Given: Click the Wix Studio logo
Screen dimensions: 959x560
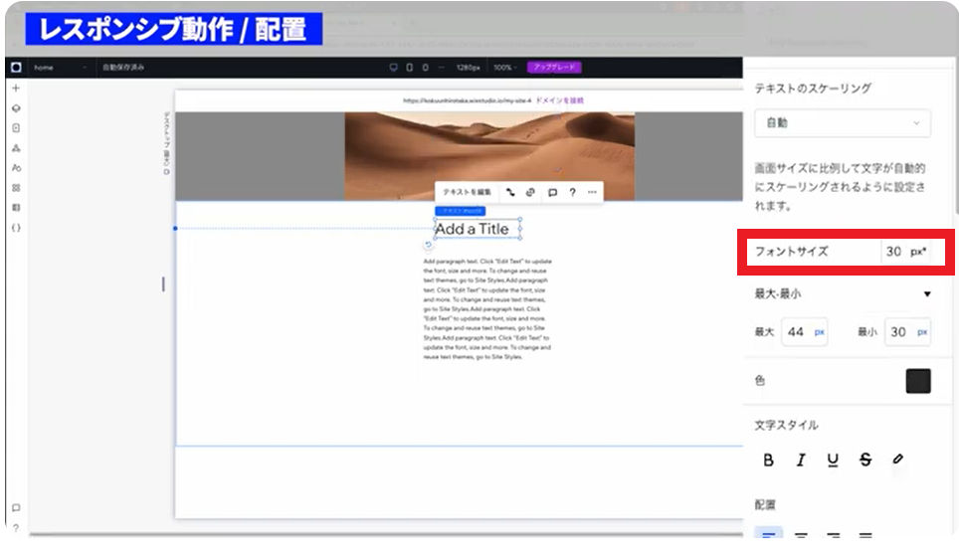Looking at the screenshot, I should [16, 68].
